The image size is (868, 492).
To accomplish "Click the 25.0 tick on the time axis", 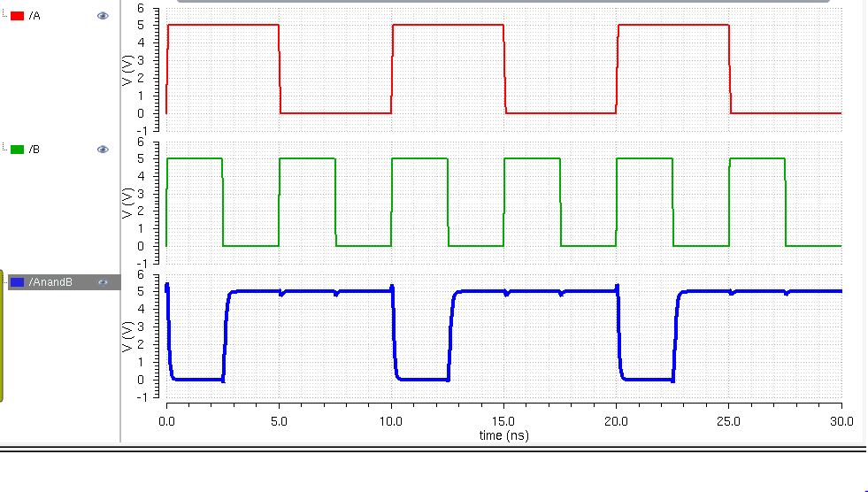I will pyautogui.click(x=728, y=422).
